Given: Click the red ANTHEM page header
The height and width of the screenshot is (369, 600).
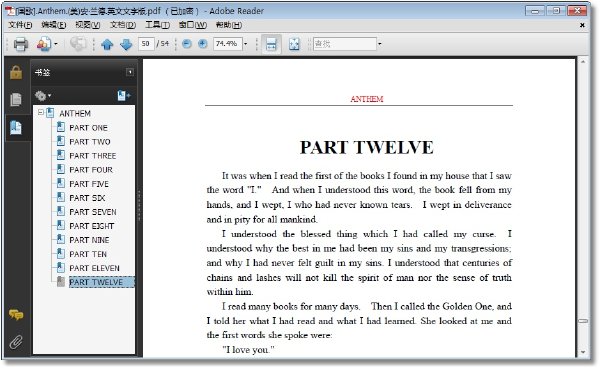Looking at the screenshot, I should [367, 99].
